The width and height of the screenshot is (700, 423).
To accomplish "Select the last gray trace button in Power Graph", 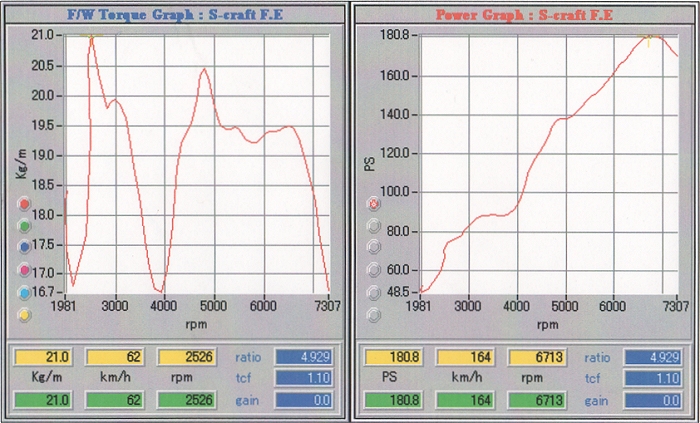I will [x=374, y=315].
